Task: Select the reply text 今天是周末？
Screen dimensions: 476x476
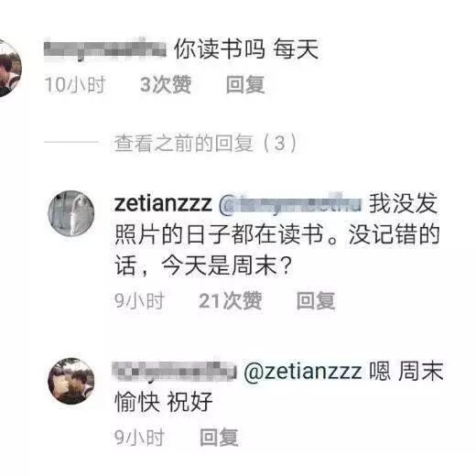Action: coord(226,265)
